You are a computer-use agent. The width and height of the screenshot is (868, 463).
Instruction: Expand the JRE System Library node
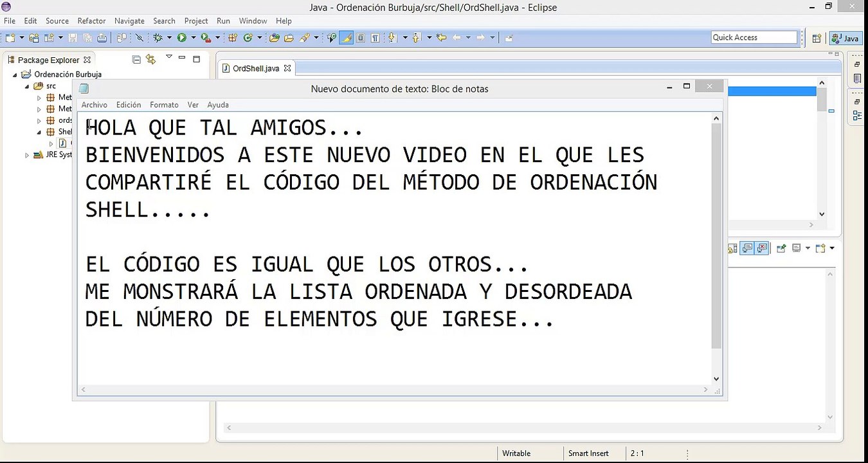pyautogui.click(x=27, y=156)
